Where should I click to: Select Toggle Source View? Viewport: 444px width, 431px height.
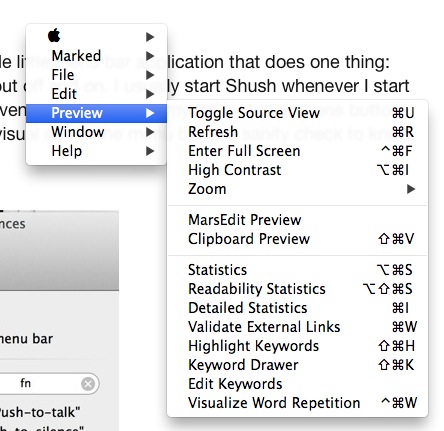[x=297, y=113]
